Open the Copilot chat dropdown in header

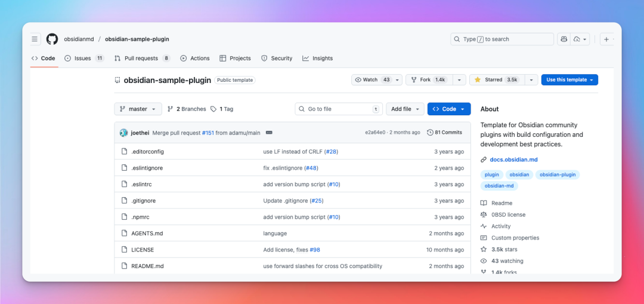click(580, 39)
